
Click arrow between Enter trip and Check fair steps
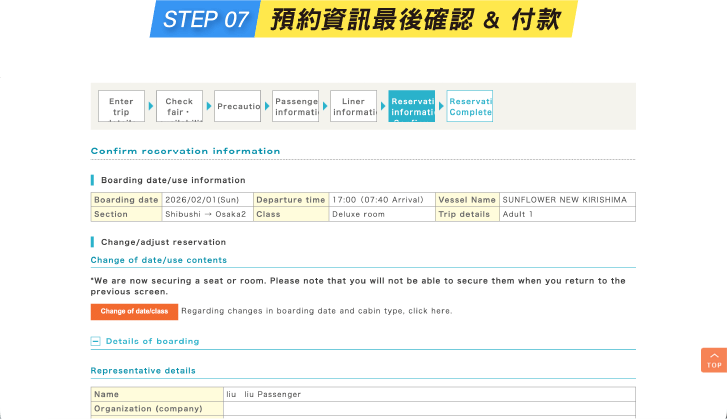coord(151,105)
